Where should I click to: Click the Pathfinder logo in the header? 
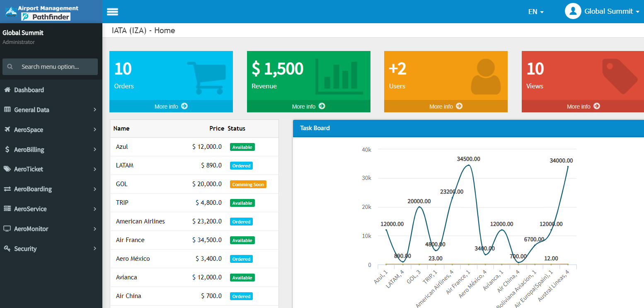[46, 17]
